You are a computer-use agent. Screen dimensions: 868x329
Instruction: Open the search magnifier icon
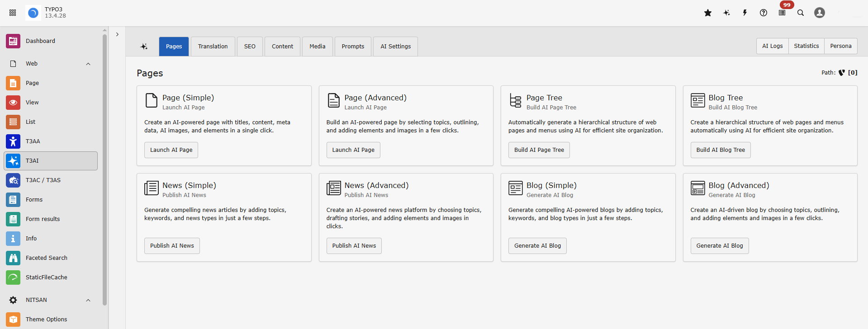click(801, 13)
